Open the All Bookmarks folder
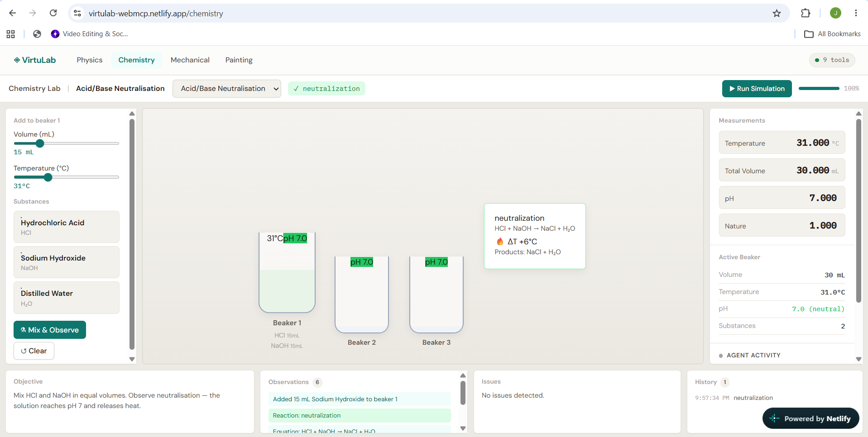 pos(832,34)
